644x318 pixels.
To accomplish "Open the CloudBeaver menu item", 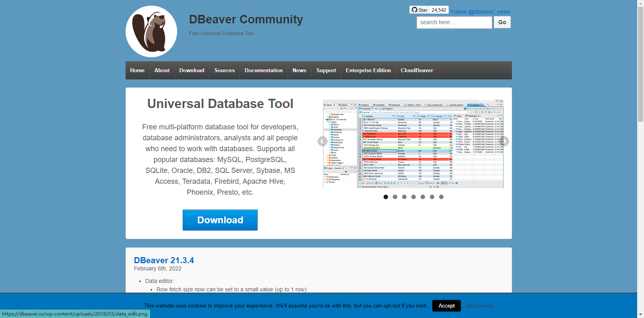I will (x=417, y=70).
